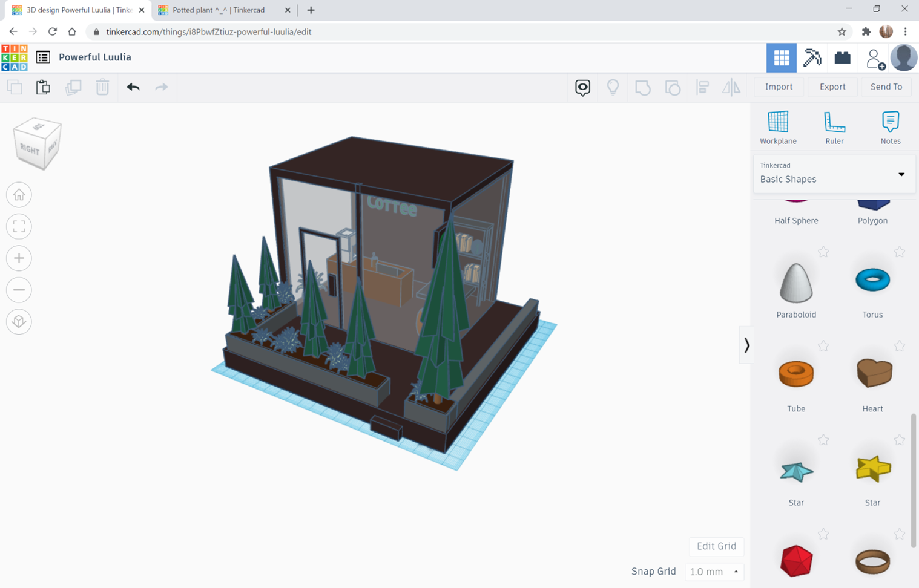
Task: Undo the last action
Action: pos(133,87)
